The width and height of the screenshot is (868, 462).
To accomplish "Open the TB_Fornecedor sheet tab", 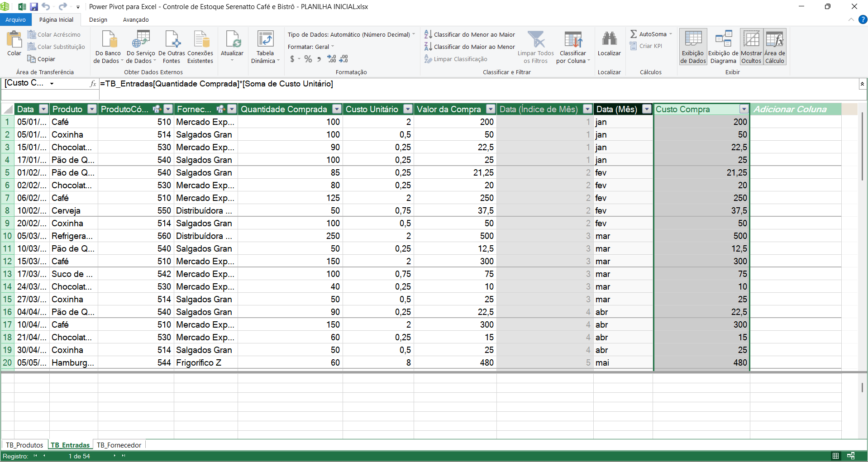I will 119,445.
